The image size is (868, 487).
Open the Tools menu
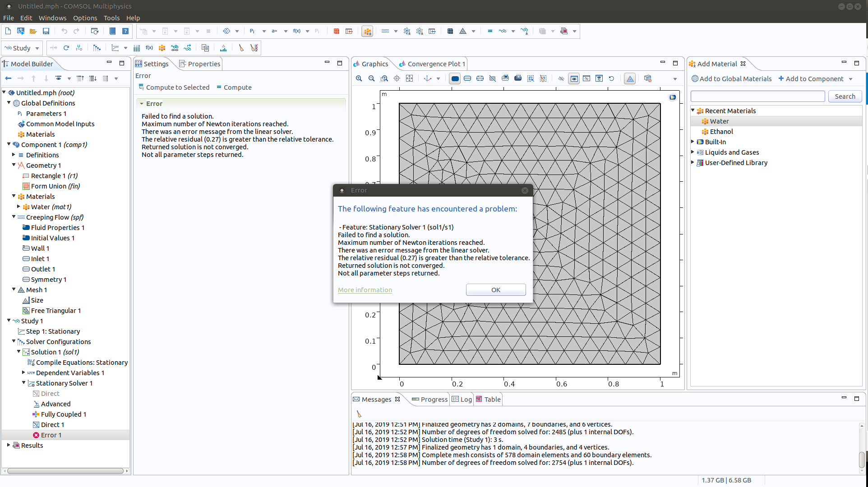click(111, 18)
